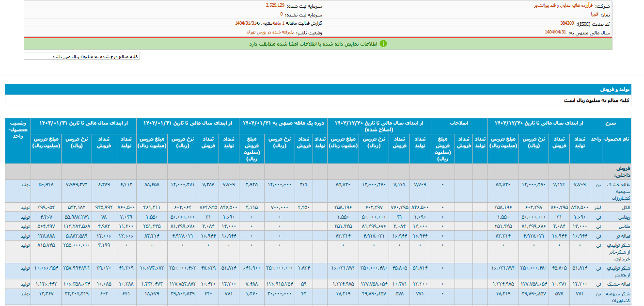Click the fiscal year end date 1404/04/31
The height and width of the screenshot is (306, 644).
554,32
